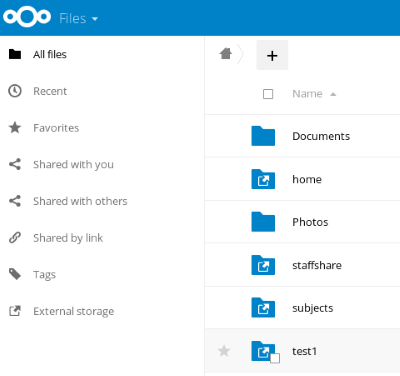This screenshot has height=376, width=400.
Task: Open the Files app dropdown menu
Action: pyautogui.click(x=78, y=18)
